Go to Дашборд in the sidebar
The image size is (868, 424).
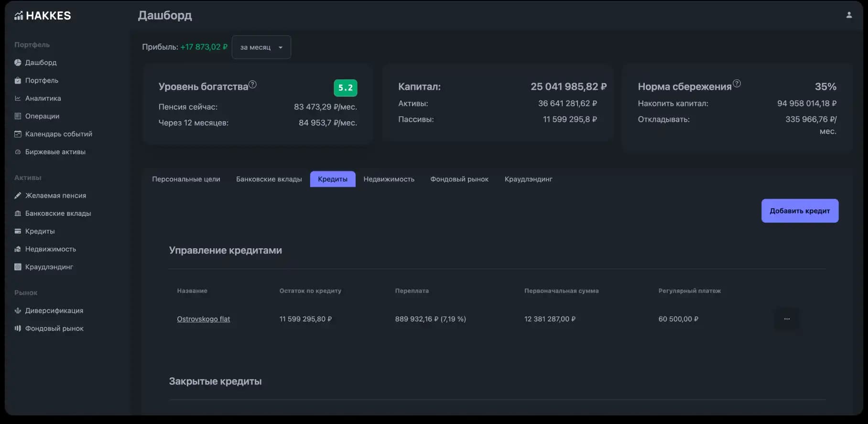(x=41, y=63)
